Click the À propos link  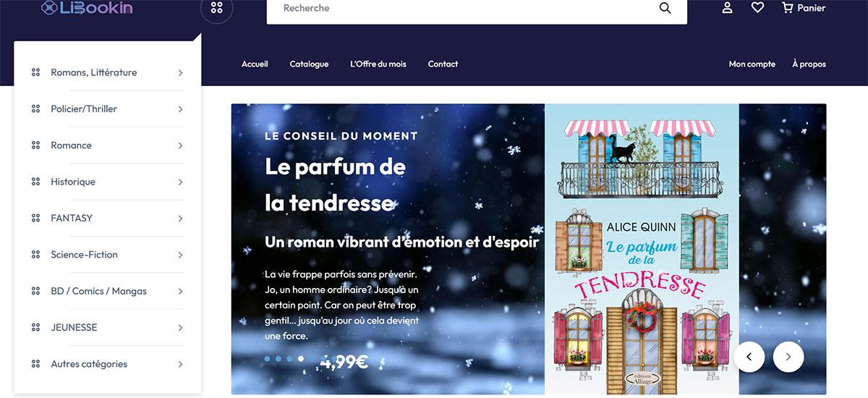809,64
